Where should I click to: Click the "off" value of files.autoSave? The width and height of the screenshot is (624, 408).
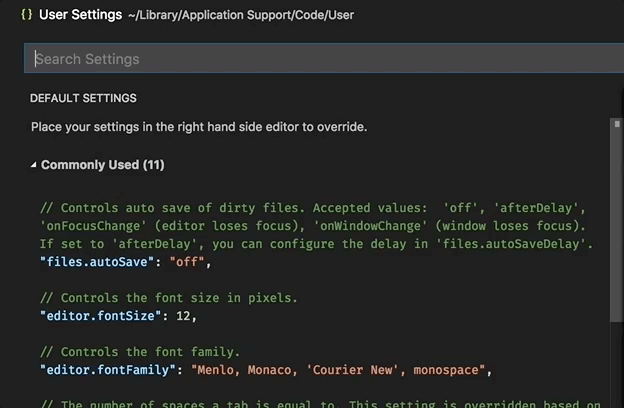(189, 262)
